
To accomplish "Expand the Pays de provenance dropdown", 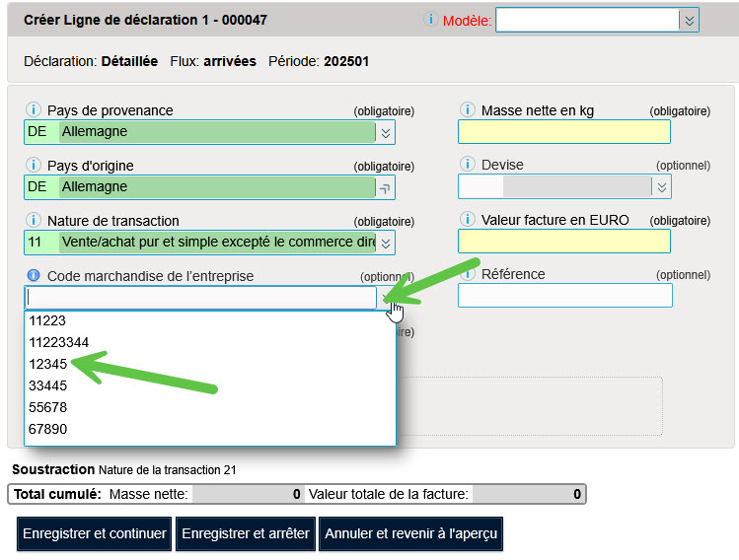I will 385,133.
